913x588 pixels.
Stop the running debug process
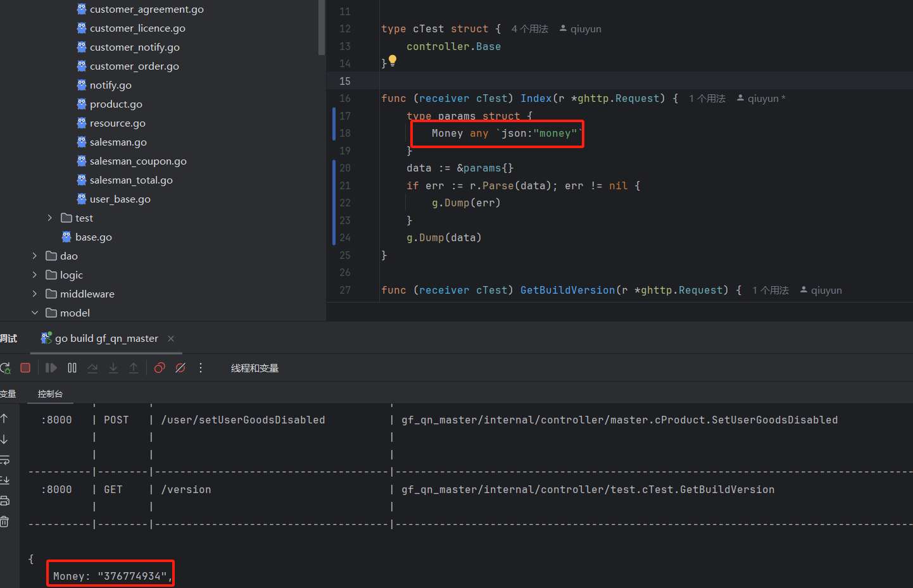coord(25,368)
